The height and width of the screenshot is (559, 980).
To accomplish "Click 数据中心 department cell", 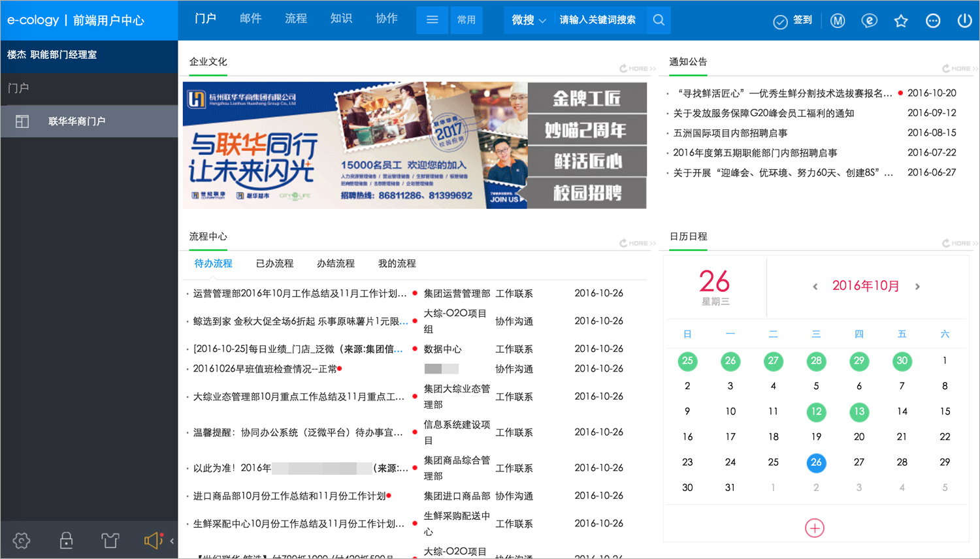I will [x=443, y=349].
